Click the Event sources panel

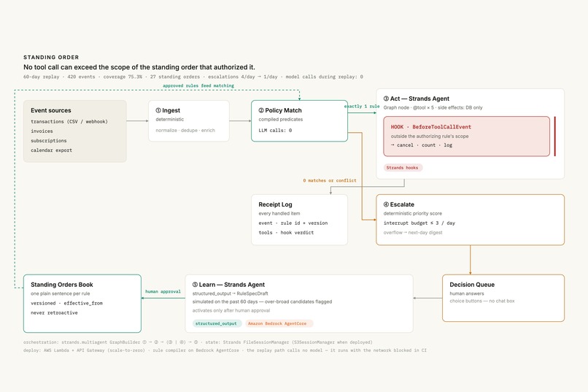click(x=75, y=131)
